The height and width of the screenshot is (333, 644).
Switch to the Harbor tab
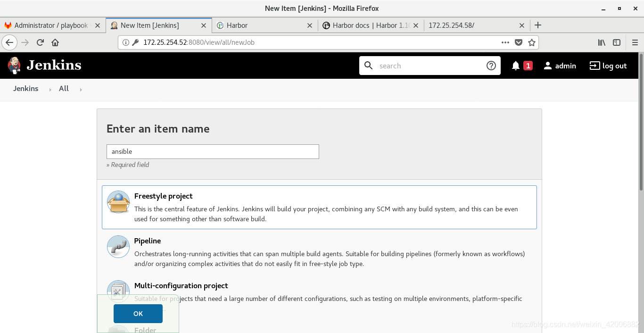coord(265,25)
